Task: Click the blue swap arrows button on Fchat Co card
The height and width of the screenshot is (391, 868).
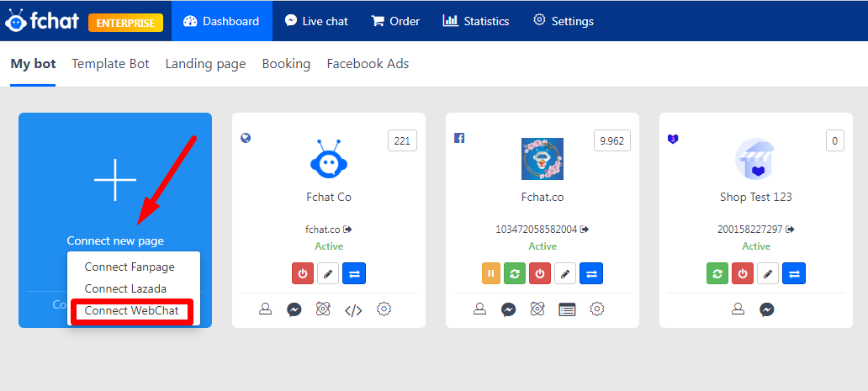Action: [354, 273]
